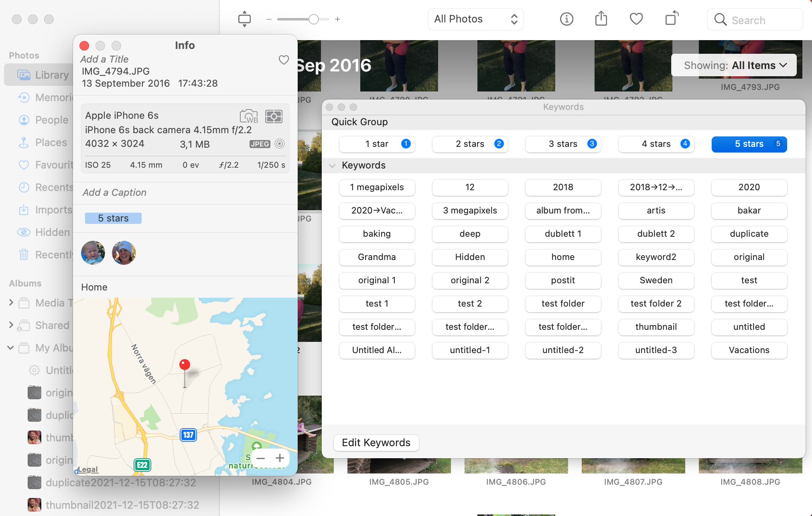Toggle the thumbnail keyword

[x=656, y=327]
